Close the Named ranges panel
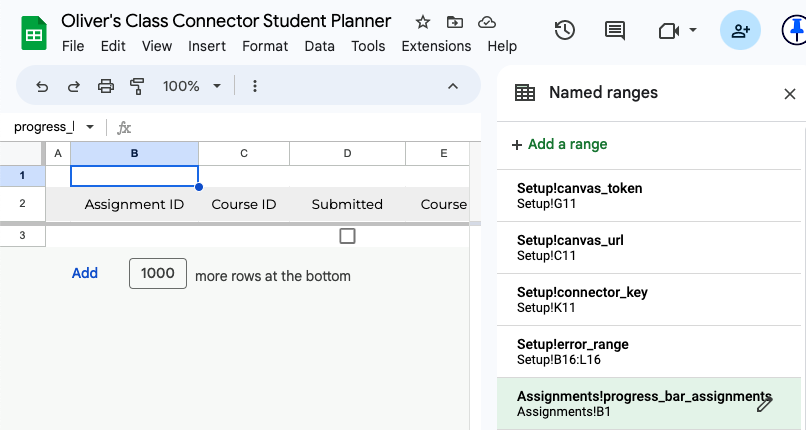The height and width of the screenshot is (430, 806). tap(790, 94)
